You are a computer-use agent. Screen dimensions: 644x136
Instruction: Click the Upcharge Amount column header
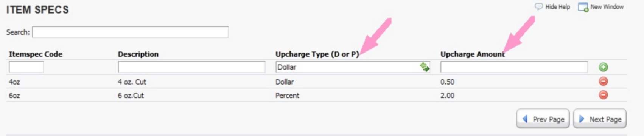pos(472,54)
